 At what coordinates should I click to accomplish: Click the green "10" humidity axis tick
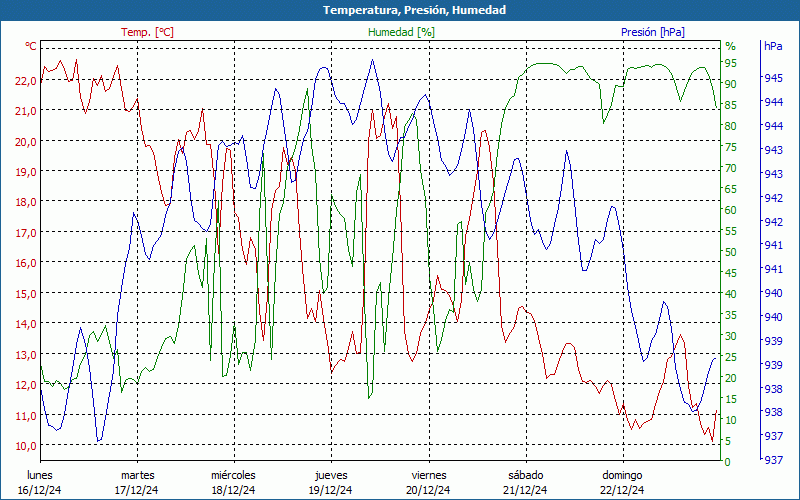click(x=731, y=420)
